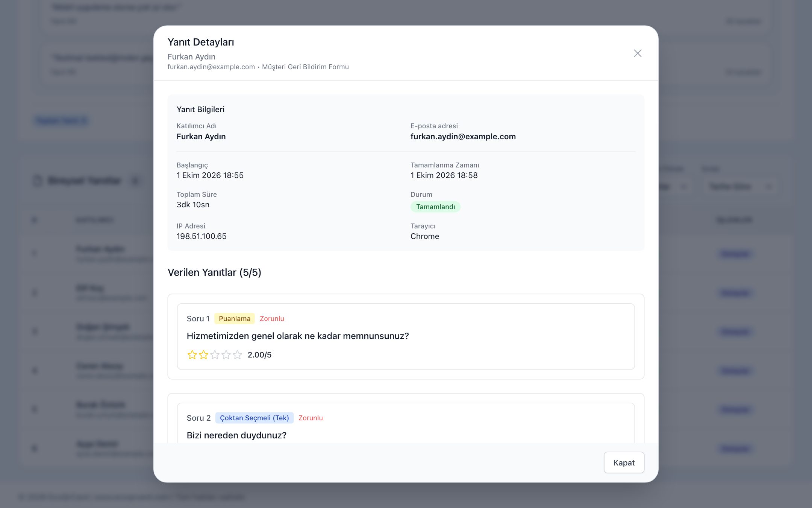Click the bold furkan.aydin@example.com email value
The image size is (812, 508).
click(x=463, y=137)
